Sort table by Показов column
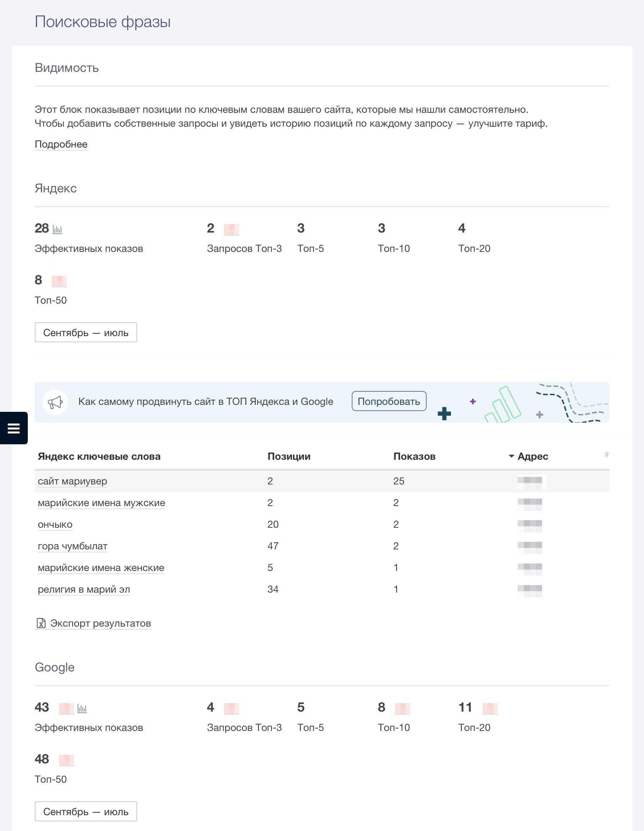The height and width of the screenshot is (831, 644). point(414,456)
